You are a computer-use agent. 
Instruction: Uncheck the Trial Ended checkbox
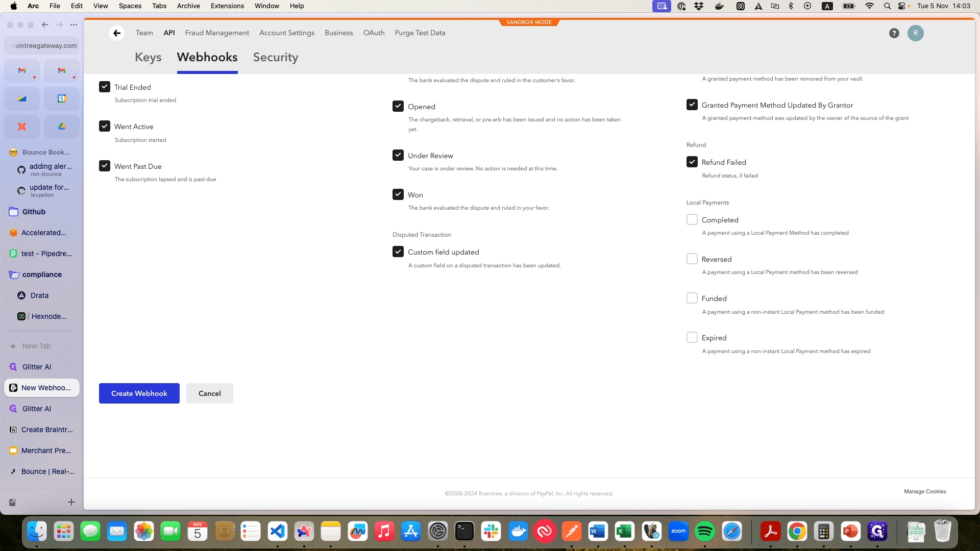tap(105, 87)
